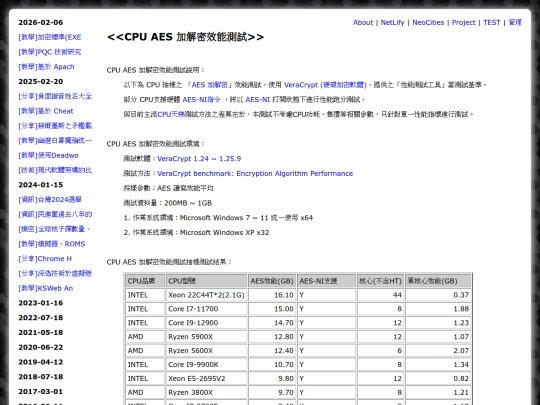Click the 核心(不含HT) column header

tap(381, 281)
